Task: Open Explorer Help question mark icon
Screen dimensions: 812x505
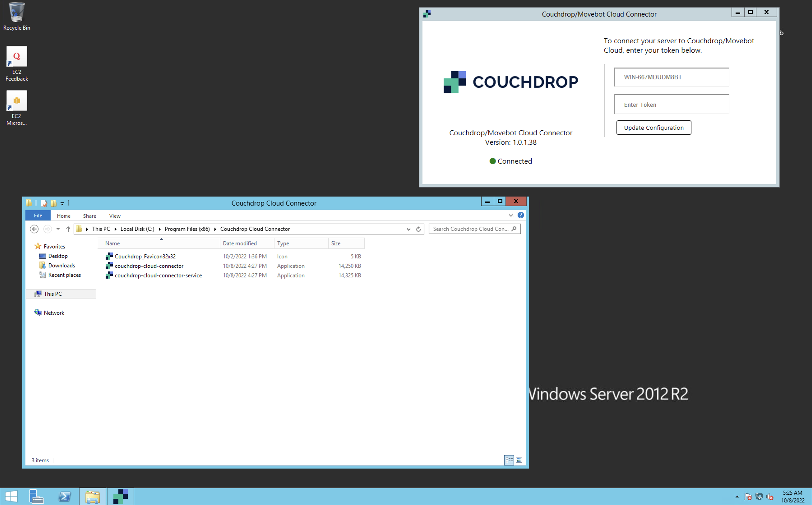Action: (521, 215)
